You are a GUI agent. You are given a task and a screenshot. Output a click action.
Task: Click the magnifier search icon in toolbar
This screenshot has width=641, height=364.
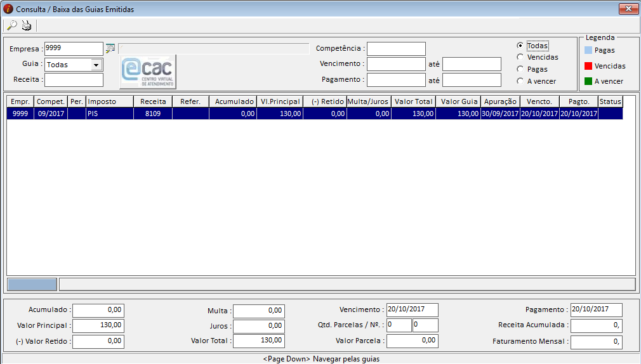pos(12,25)
